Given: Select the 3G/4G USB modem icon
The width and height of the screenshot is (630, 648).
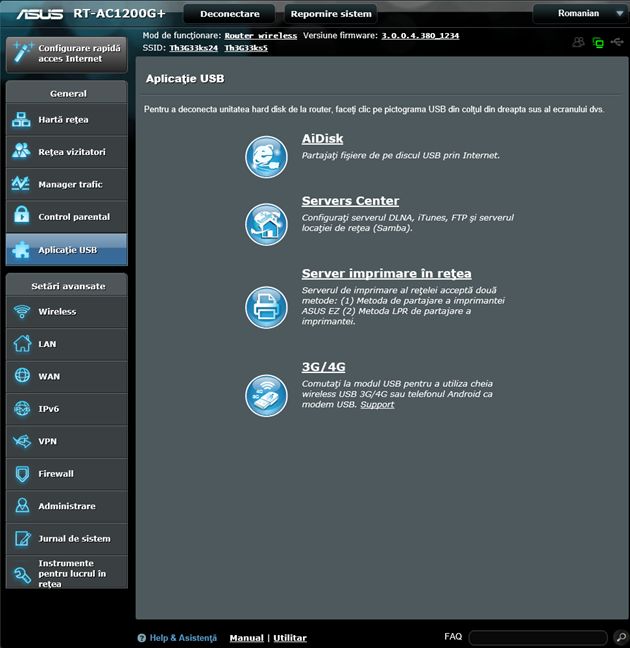Looking at the screenshot, I should pos(266,395).
